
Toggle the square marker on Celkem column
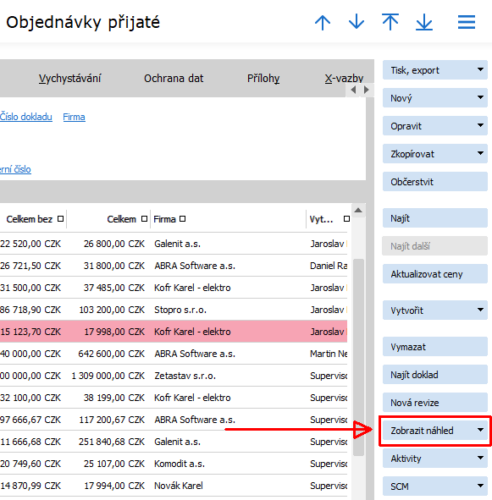point(144,219)
